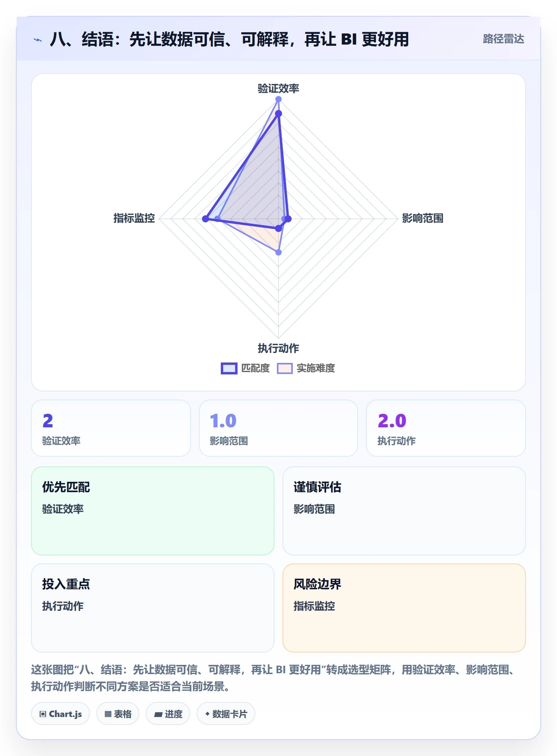
Task: Click the Chart.js tag chip
Action: coord(60,714)
